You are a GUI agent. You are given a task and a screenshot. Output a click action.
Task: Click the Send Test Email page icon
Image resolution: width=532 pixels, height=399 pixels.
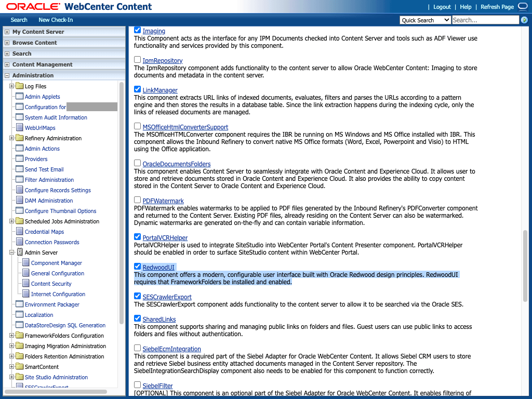coord(20,169)
